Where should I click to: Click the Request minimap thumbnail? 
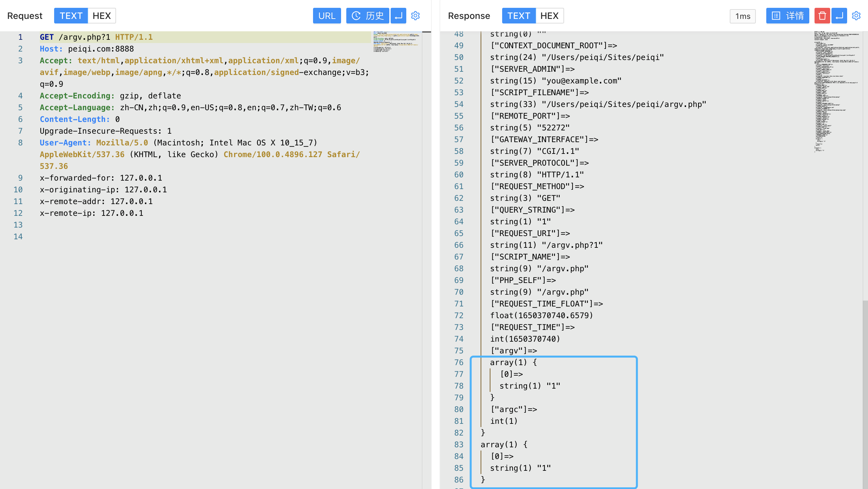[397, 42]
